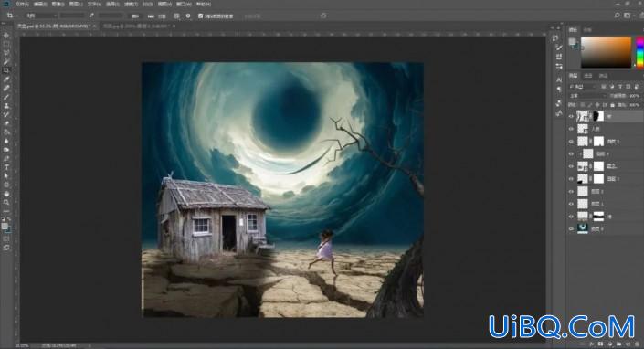644x349 pixels.
Task: Click the Straighten icon in options bar
Action: (151, 16)
